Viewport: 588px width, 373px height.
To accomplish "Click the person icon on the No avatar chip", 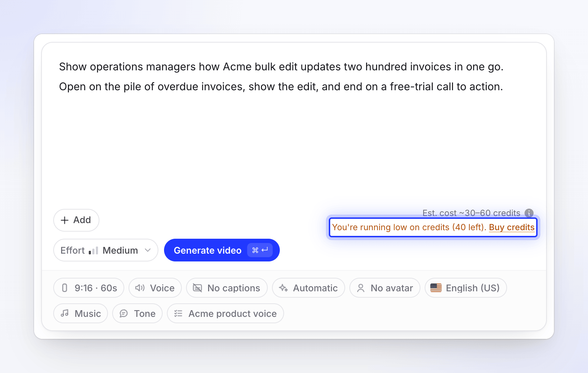I will coord(361,288).
